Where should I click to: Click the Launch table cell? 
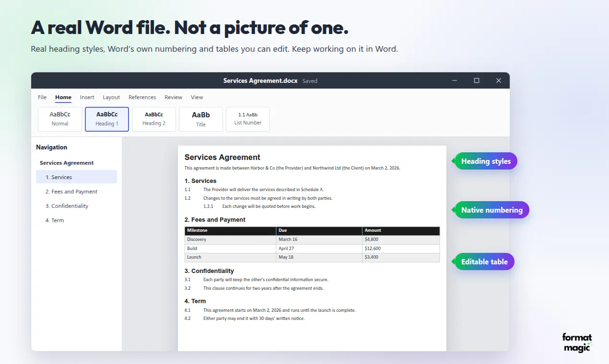pyautogui.click(x=231, y=257)
